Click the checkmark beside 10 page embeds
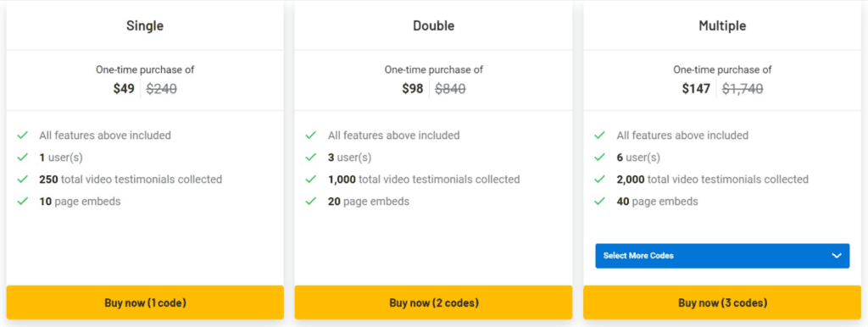This screenshot has width=868, height=327. pos(23,202)
